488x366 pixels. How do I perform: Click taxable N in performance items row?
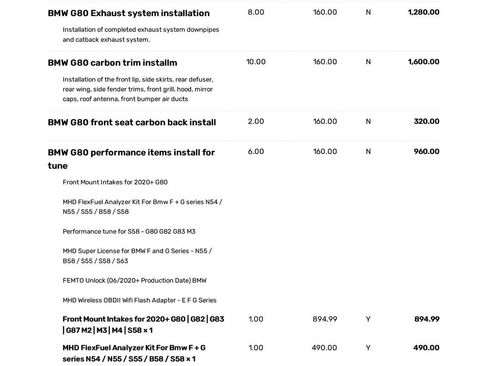(x=368, y=152)
